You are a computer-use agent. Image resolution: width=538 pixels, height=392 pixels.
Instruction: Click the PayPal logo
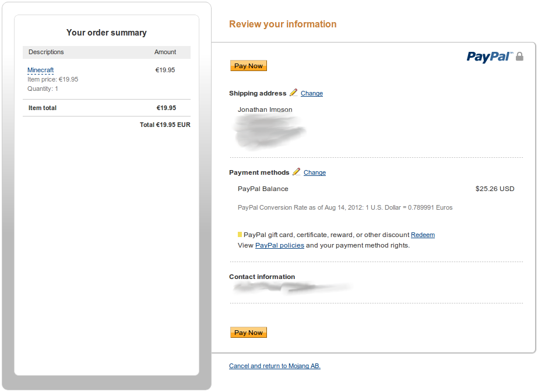[489, 56]
